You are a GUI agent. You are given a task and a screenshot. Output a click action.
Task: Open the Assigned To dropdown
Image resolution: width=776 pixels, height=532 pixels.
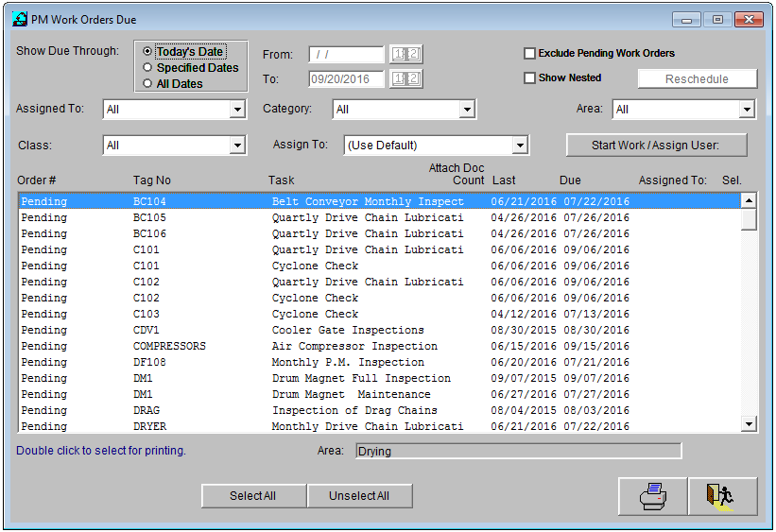237,110
